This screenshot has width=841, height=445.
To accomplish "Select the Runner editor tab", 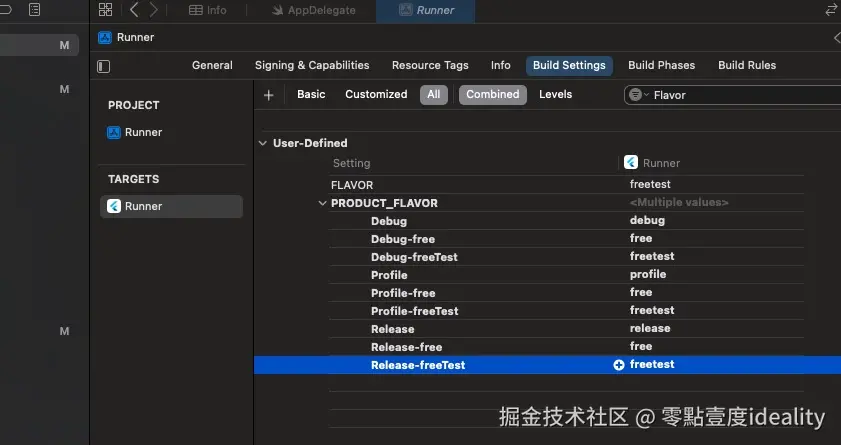I will [x=426, y=10].
